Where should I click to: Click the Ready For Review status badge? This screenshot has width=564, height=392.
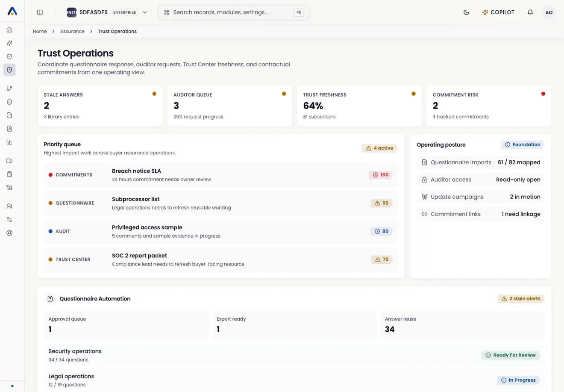pos(511,355)
